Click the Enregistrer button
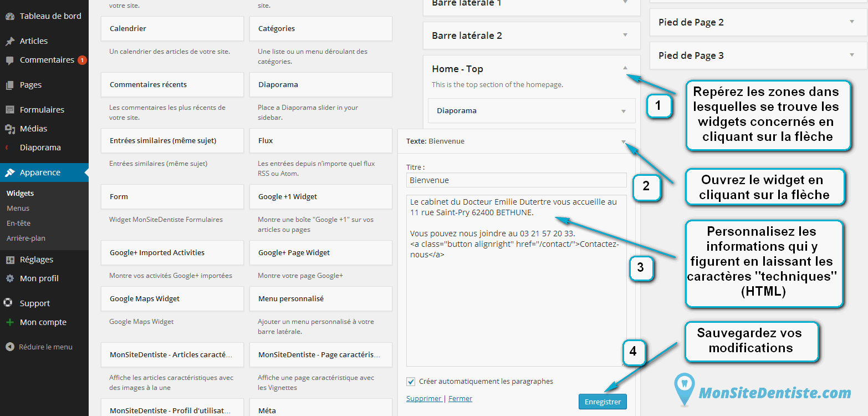Viewport: 868px width, 416px height. pos(603,402)
